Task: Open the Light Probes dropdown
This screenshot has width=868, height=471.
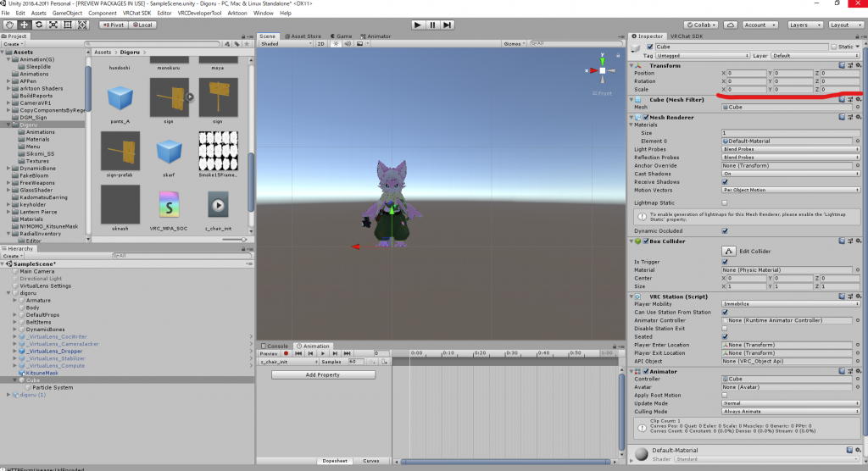Action: coord(791,149)
